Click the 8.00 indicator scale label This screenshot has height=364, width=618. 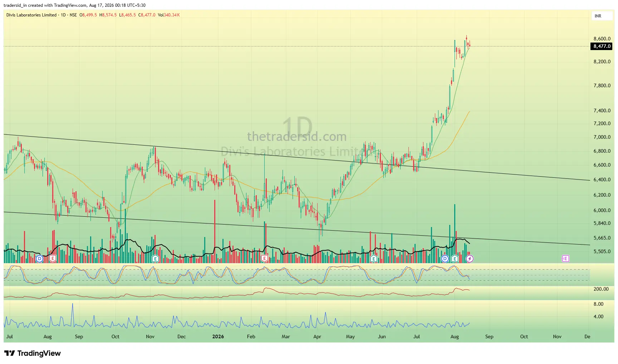point(598,304)
